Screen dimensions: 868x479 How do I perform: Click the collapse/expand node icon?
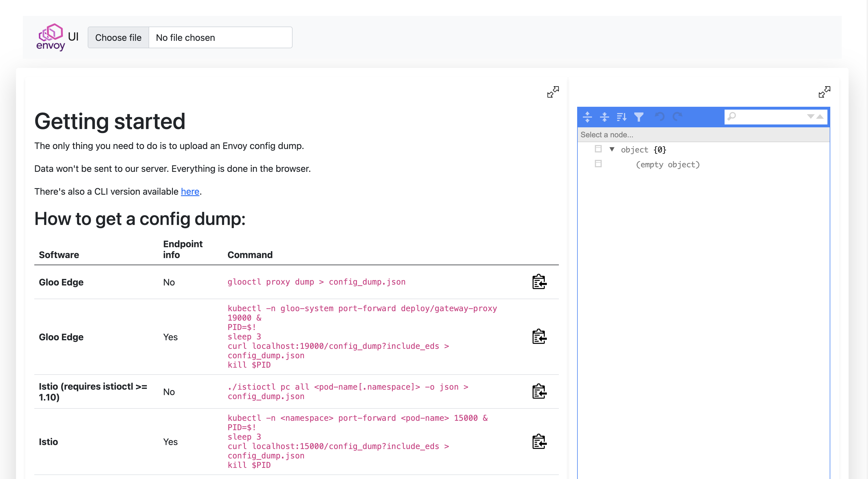coord(612,149)
